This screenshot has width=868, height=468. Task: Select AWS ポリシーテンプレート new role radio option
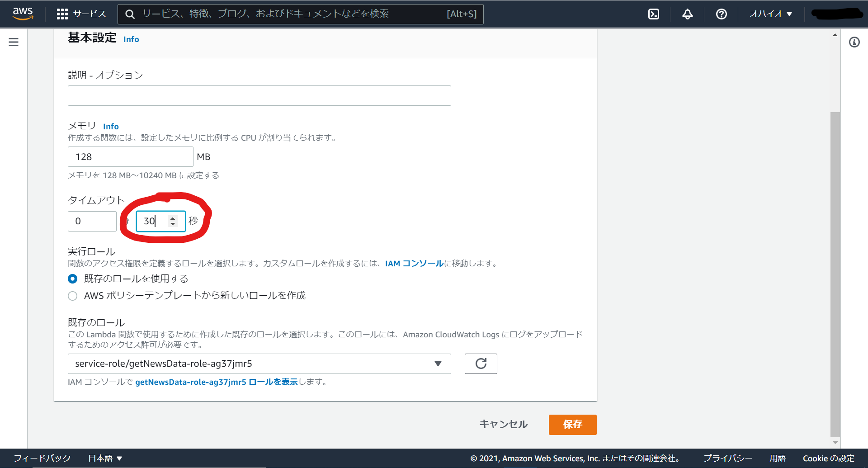click(x=72, y=296)
